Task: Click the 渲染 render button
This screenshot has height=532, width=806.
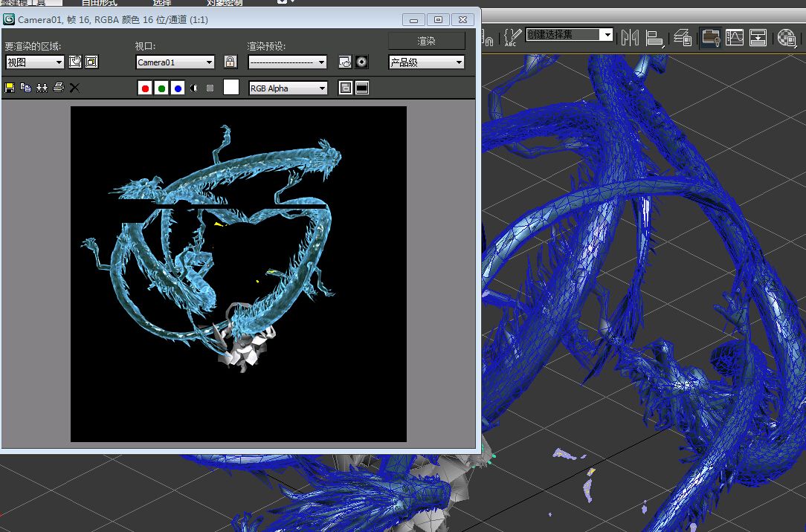Action: pyautogui.click(x=426, y=41)
